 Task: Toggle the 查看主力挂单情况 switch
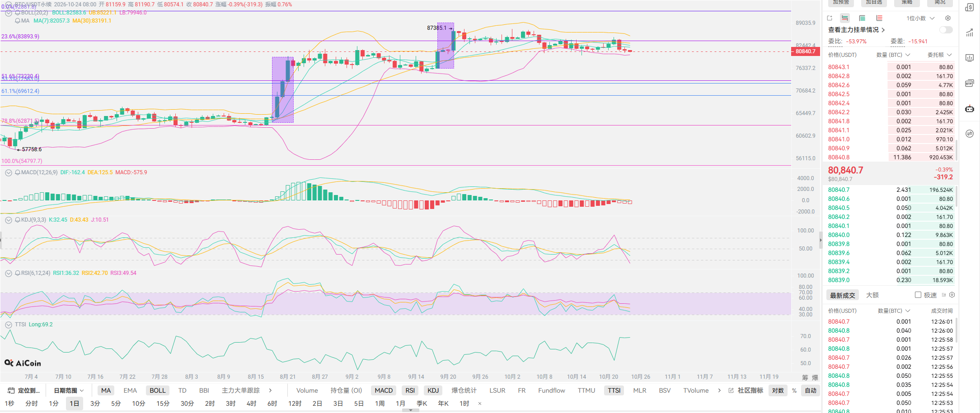[946, 30]
